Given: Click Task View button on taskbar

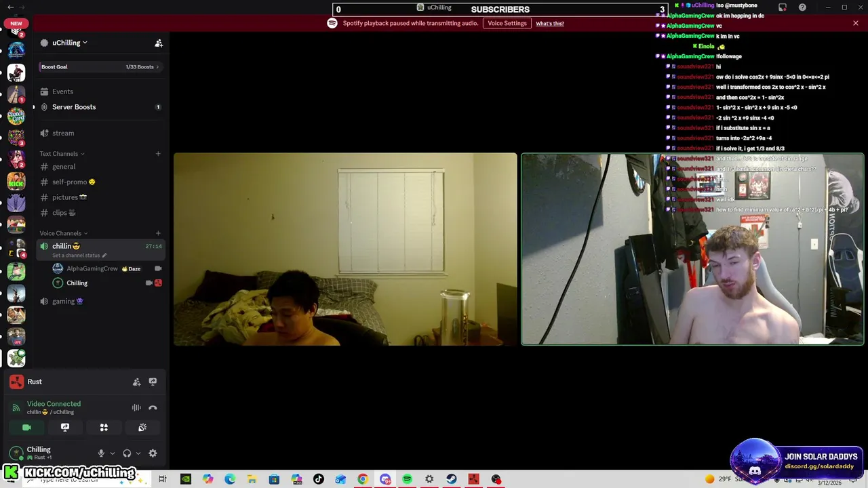Looking at the screenshot, I should pyautogui.click(x=163, y=479).
